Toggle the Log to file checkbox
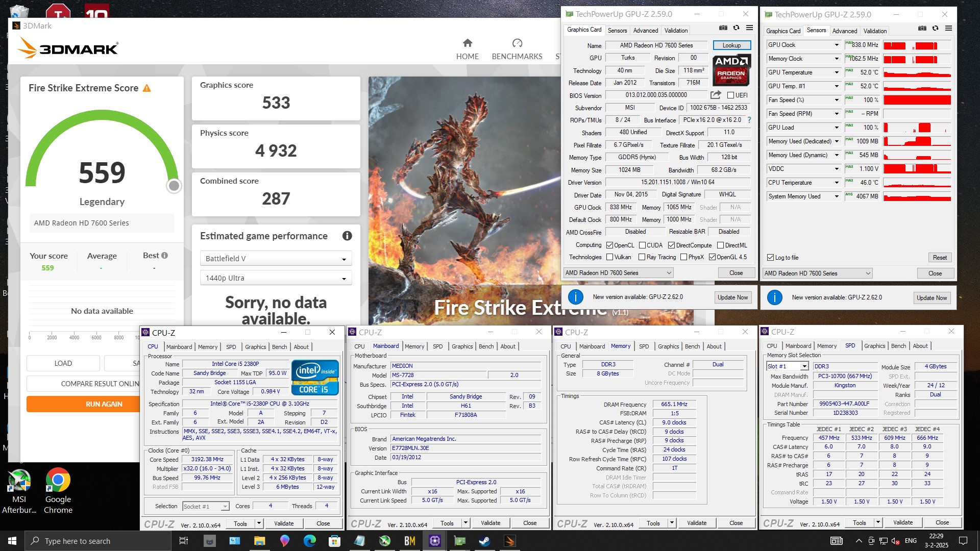The height and width of the screenshot is (551, 980). 771,258
